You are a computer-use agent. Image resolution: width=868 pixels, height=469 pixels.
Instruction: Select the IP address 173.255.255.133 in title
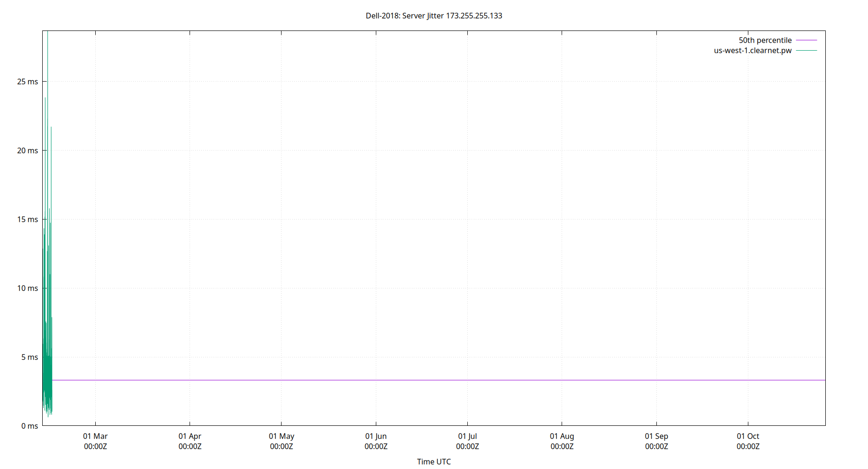pos(474,15)
